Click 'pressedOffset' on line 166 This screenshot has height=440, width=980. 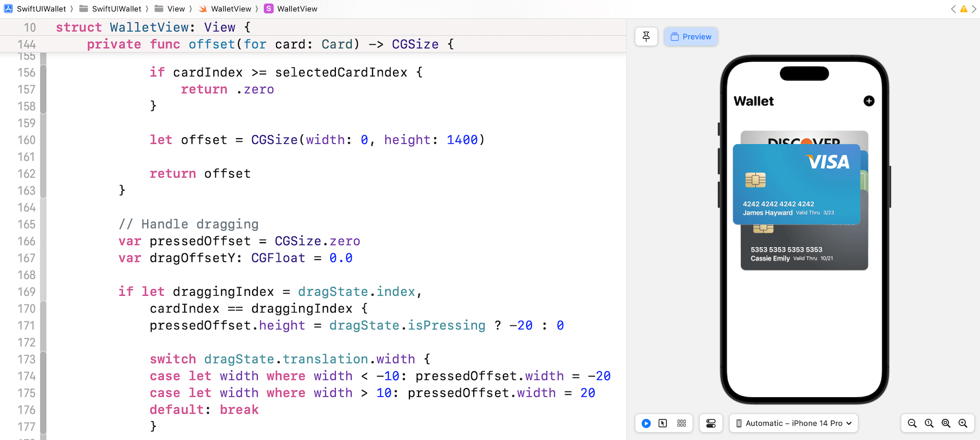200,241
